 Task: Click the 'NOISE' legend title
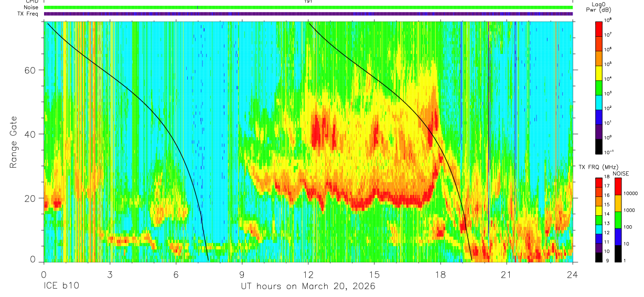point(620,173)
